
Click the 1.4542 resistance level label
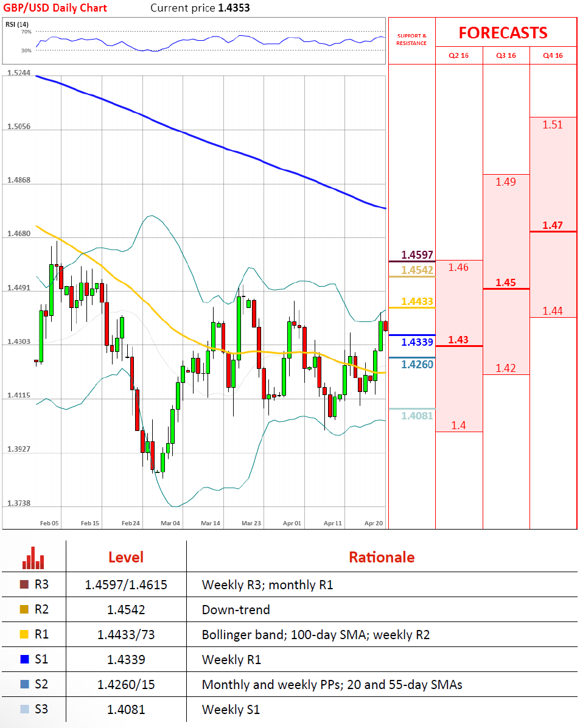(417, 270)
